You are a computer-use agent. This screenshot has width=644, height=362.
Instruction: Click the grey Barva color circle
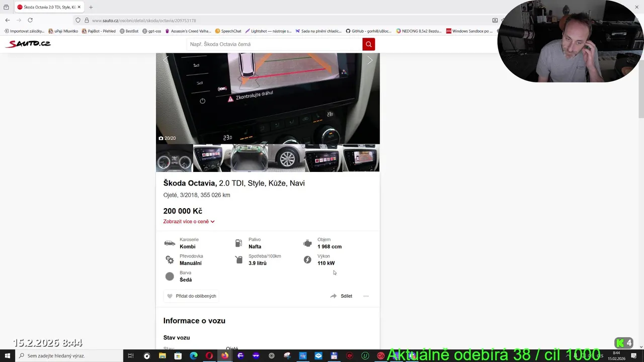click(x=170, y=277)
